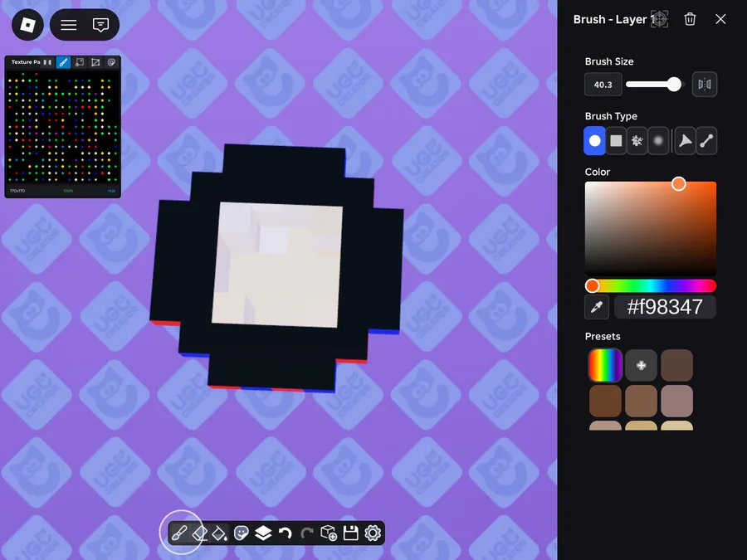
Task: Delete the layer with trash icon
Action: [x=690, y=19]
